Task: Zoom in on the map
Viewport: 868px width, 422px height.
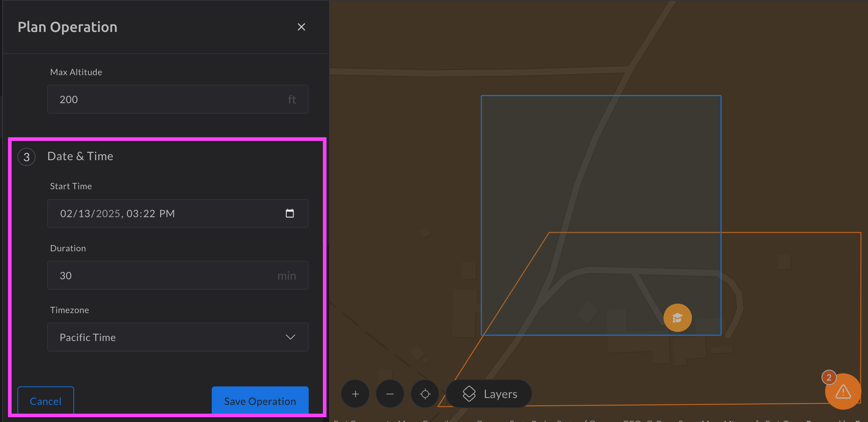Action: pos(355,394)
